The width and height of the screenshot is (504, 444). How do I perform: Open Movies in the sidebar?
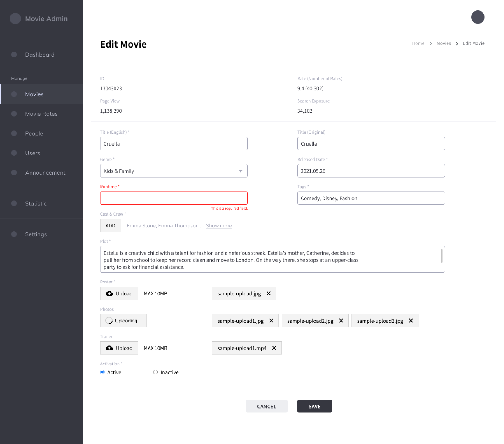[41, 94]
